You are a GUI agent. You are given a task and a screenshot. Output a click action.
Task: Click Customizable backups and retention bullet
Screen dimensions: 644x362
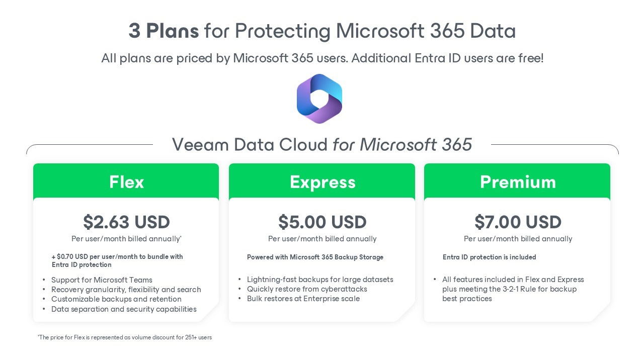coord(116,299)
